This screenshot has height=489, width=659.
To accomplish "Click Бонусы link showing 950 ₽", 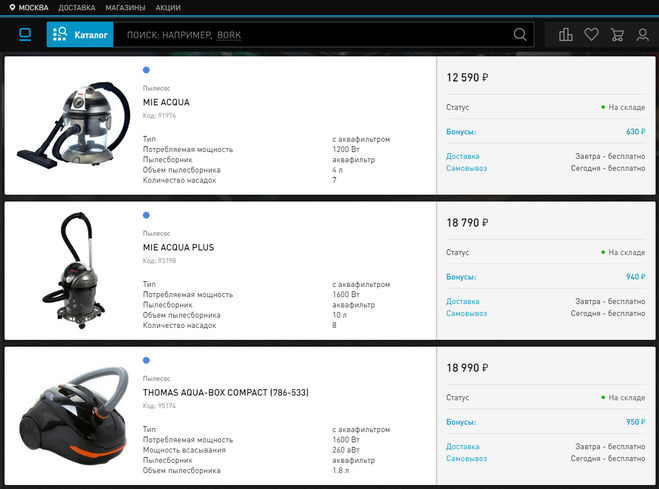I will coord(461,422).
